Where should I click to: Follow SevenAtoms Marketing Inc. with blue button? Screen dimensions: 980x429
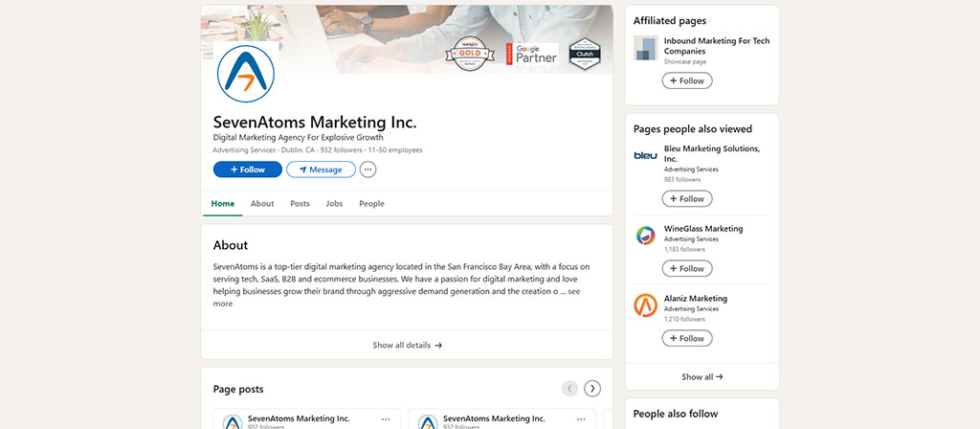[248, 169]
